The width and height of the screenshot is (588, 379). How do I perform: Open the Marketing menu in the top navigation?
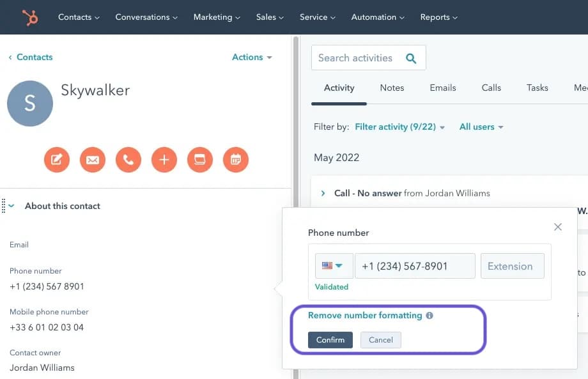click(217, 17)
